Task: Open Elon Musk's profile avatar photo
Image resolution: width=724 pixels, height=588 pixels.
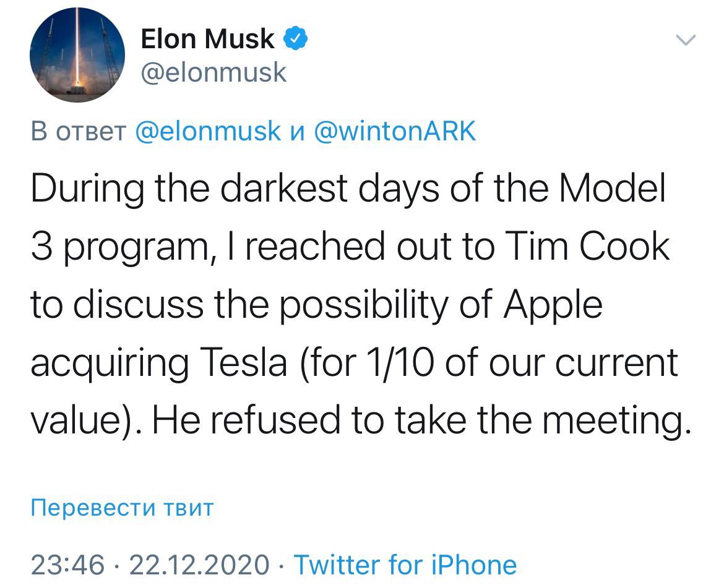Action: point(77,55)
